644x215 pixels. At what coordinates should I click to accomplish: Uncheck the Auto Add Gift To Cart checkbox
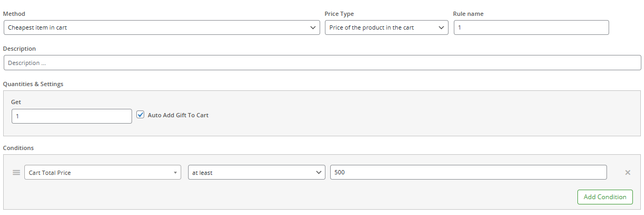[x=141, y=115]
